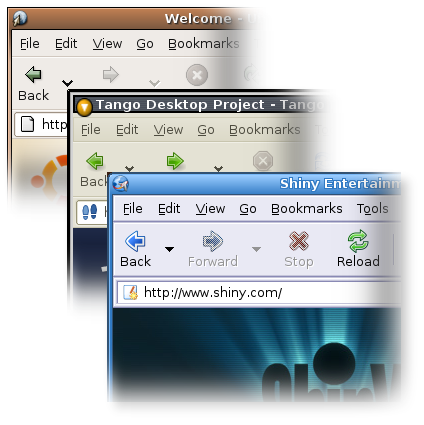Click the orange window menu icon in Tango titlebar
Viewport: 424px width, 425px height.
(x=84, y=107)
